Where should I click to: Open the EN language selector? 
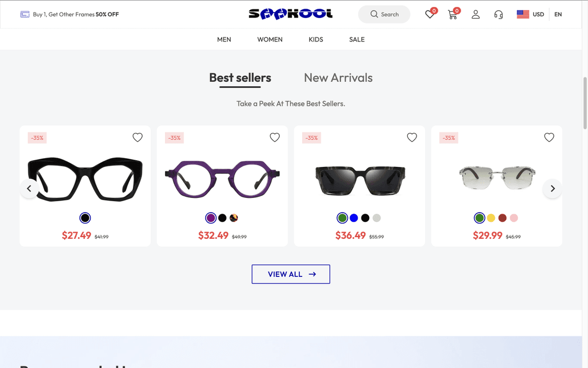[558, 14]
